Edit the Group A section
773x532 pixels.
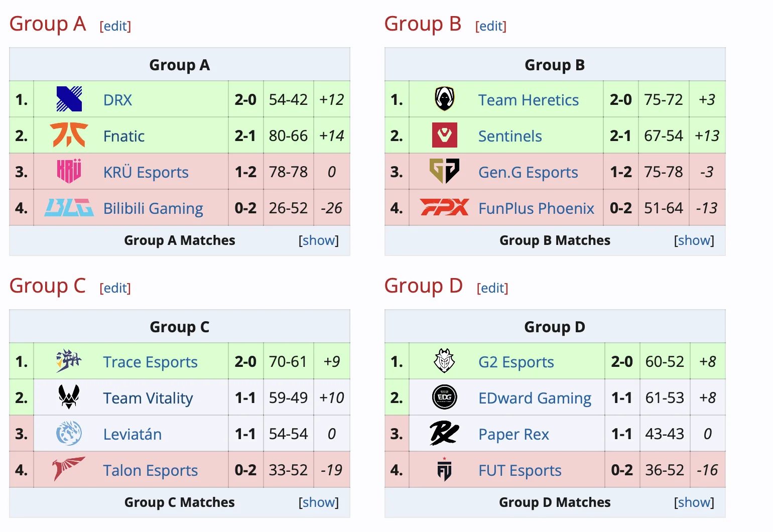click(x=115, y=26)
